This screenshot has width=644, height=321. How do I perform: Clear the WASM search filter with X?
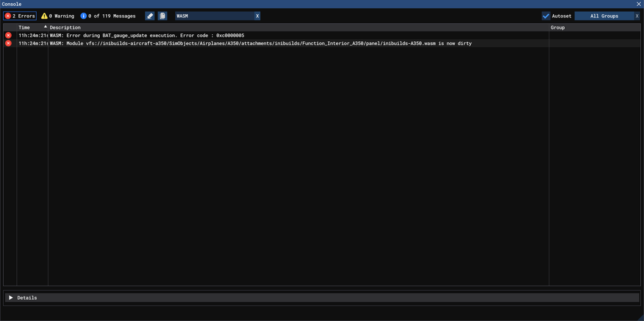pos(257,15)
